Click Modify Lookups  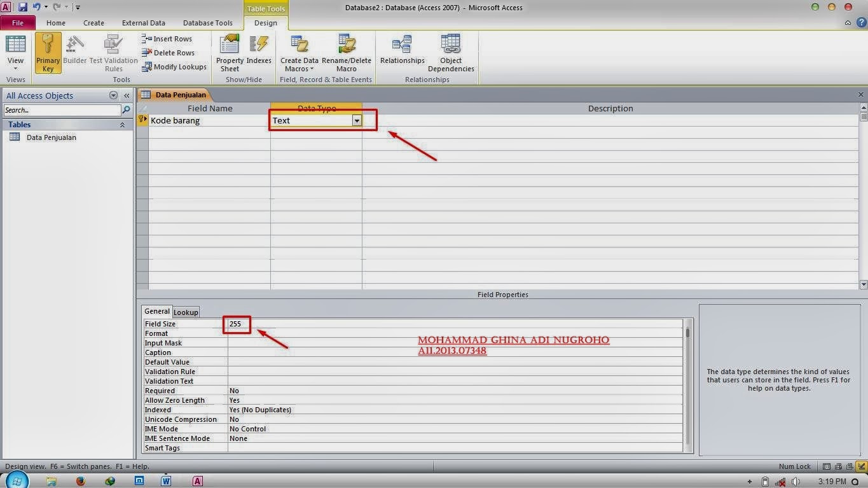(174, 67)
